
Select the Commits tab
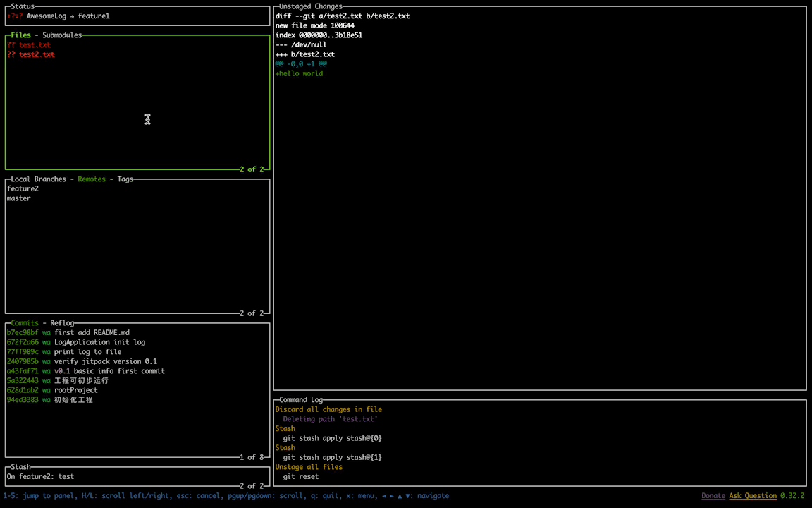[x=25, y=323]
